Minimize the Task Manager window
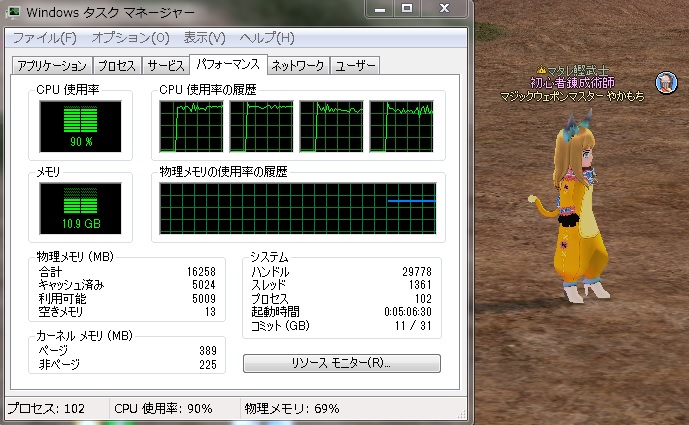The width and height of the screenshot is (689, 425). [380, 9]
